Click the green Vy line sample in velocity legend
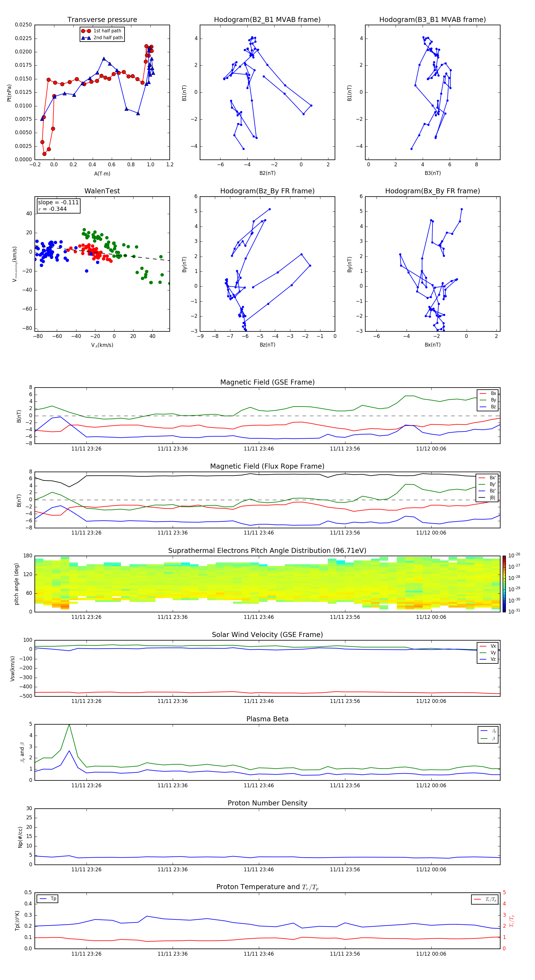The width and height of the screenshot is (535, 980). click(483, 652)
